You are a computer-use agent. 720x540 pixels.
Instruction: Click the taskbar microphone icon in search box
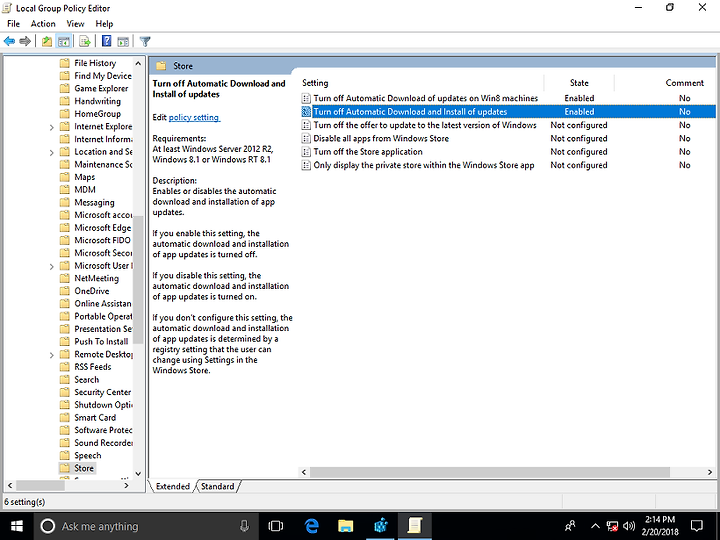coord(244,526)
